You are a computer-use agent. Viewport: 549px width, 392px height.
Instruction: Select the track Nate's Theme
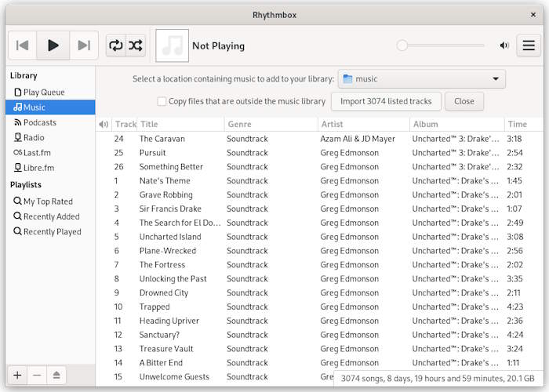(x=319, y=180)
